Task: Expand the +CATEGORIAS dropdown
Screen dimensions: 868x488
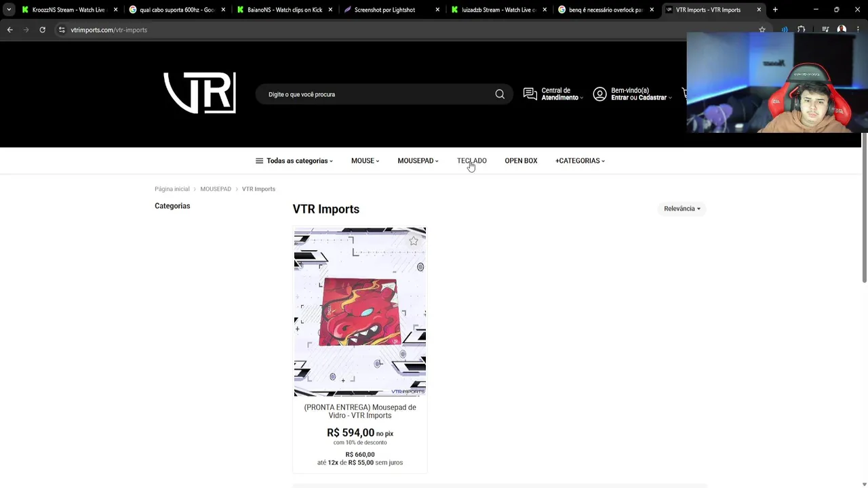Action: (580, 161)
